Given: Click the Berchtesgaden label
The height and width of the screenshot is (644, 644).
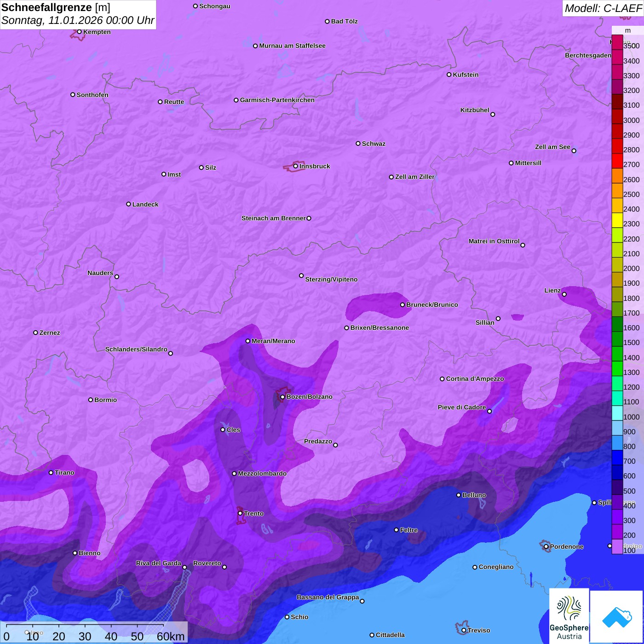Looking at the screenshot, I should coord(588,55).
